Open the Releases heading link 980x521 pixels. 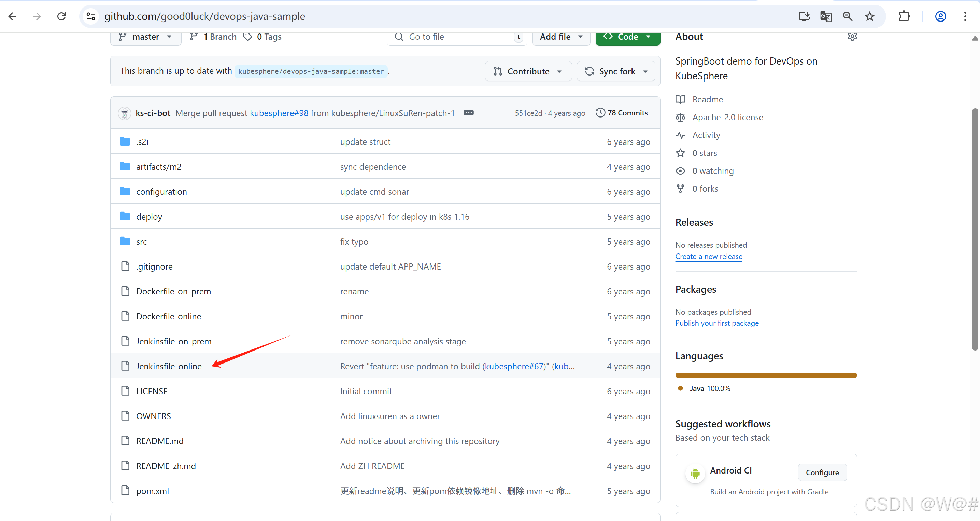tap(694, 222)
